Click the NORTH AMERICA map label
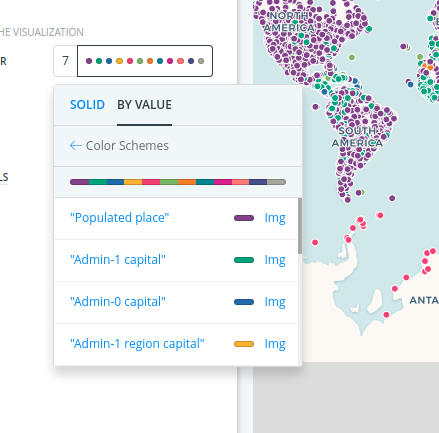The width and height of the screenshot is (439, 433). coord(289,22)
